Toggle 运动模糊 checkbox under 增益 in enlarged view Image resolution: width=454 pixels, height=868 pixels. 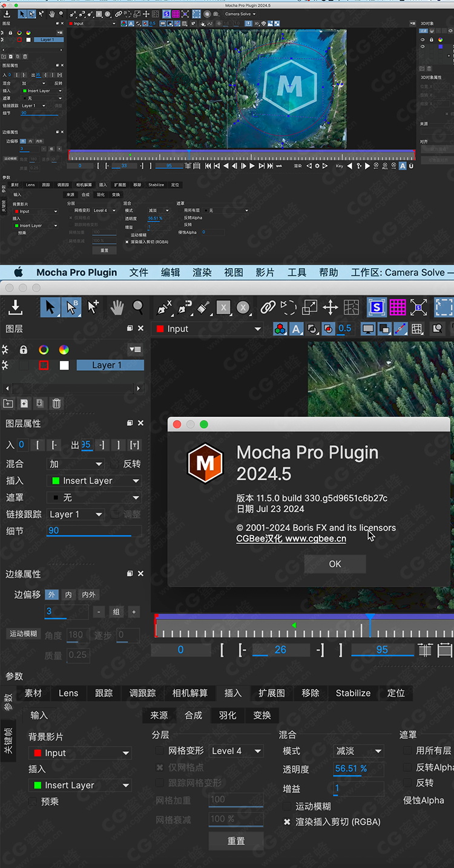coord(287,806)
